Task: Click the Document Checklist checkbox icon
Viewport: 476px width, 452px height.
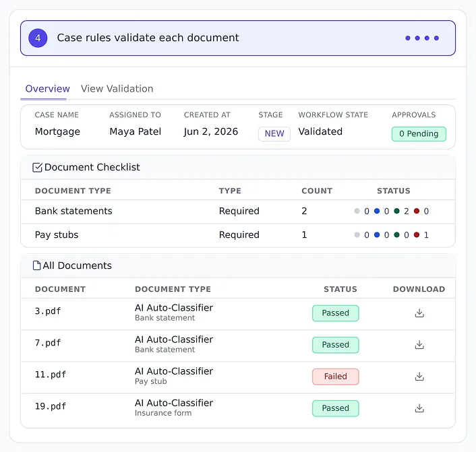Action: click(37, 168)
